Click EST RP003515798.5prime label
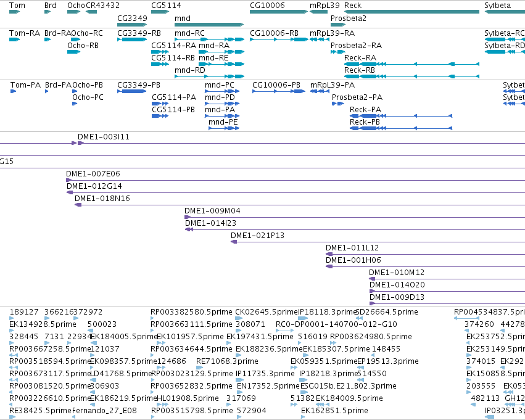The height and width of the screenshot is (420, 525). point(192,411)
